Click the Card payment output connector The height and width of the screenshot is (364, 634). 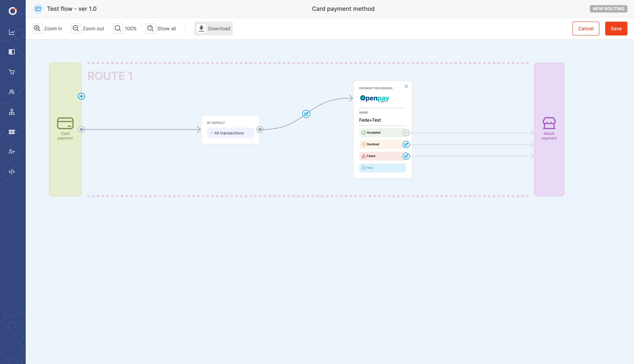(x=81, y=130)
